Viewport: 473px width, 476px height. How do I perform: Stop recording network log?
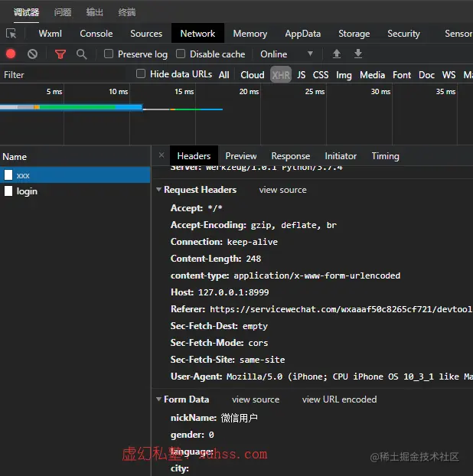pyautogui.click(x=11, y=54)
